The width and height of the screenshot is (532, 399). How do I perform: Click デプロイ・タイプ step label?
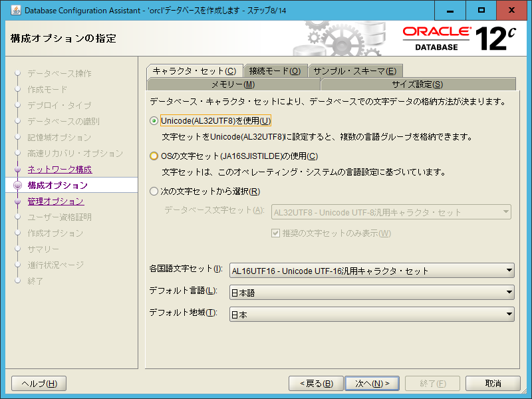(59, 105)
